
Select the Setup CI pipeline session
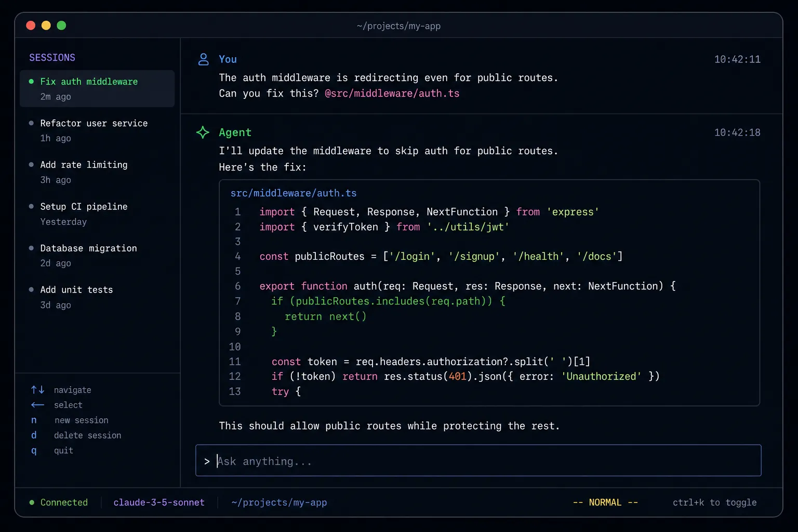tap(97, 214)
